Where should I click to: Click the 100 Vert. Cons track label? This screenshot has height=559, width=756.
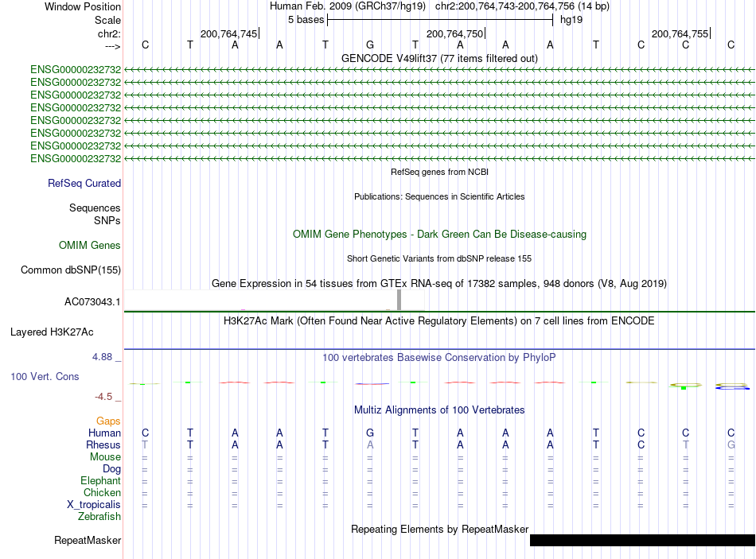click(45, 377)
